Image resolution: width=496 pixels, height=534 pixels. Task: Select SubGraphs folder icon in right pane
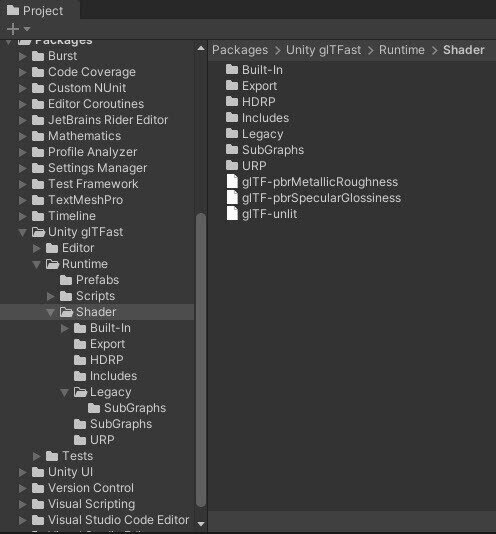(232, 150)
